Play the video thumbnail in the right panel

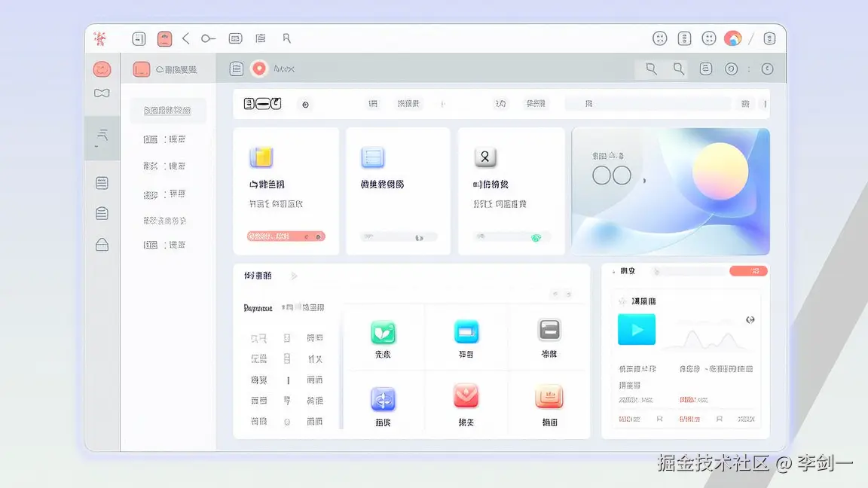pyautogui.click(x=636, y=328)
